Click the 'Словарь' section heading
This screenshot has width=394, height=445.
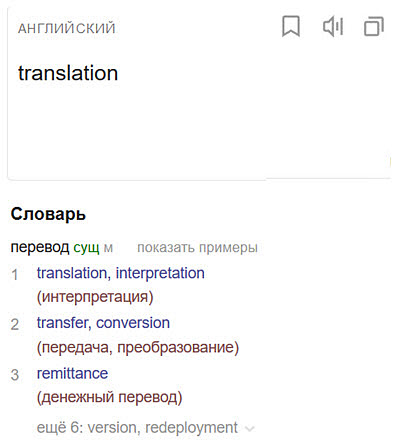tap(48, 214)
